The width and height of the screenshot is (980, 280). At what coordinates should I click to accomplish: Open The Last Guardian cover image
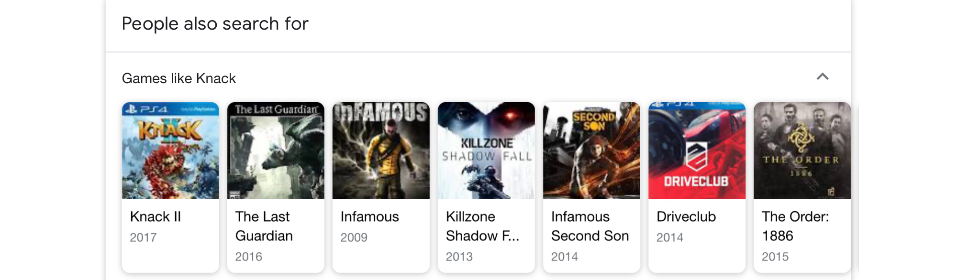(x=276, y=151)
